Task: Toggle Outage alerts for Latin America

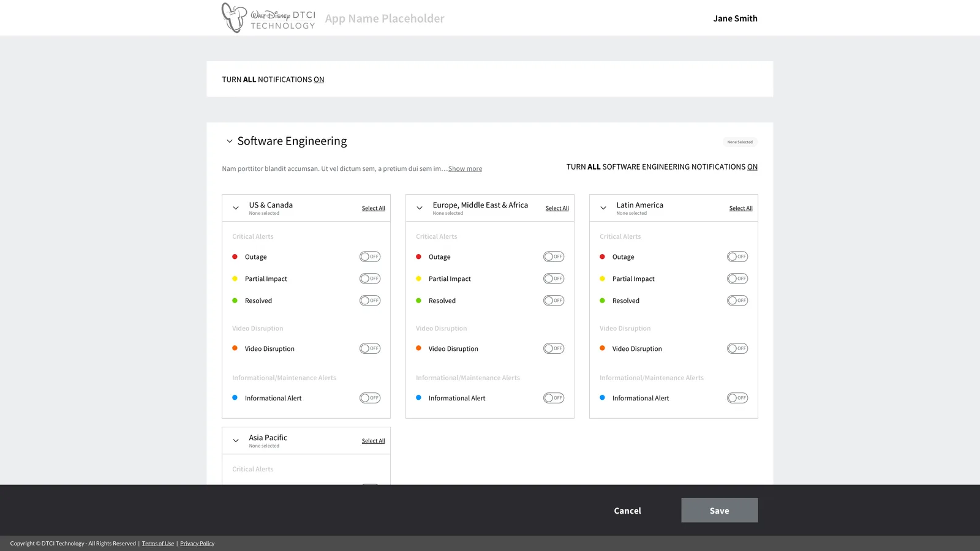Action: [x=737, y=257]
